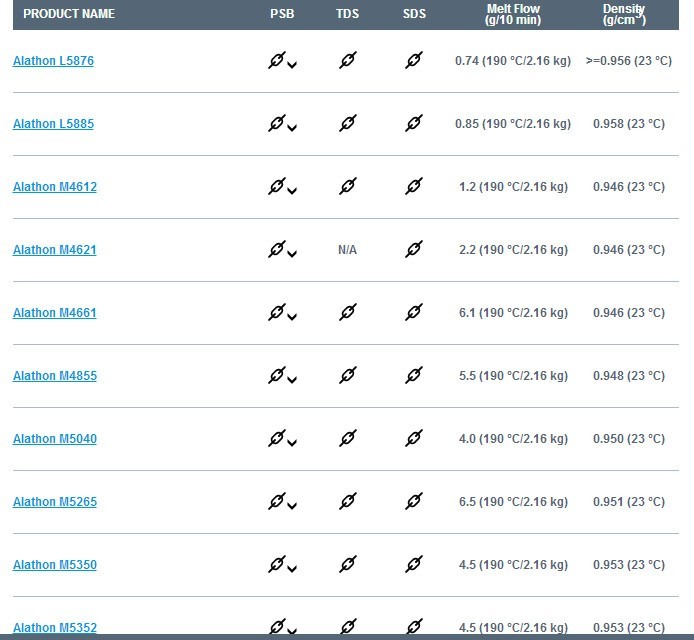Click the Density column header
Viewport: 694px width, 640px height.
[624, 14]
